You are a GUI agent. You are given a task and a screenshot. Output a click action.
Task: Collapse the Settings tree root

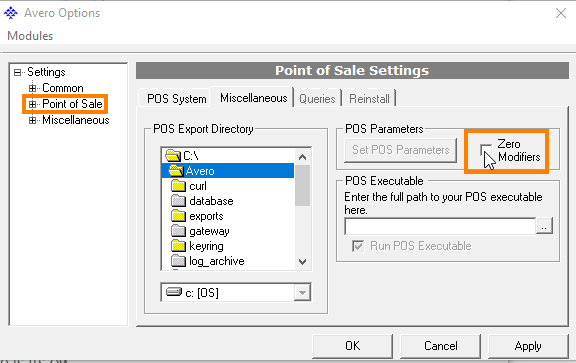[17, 72]
